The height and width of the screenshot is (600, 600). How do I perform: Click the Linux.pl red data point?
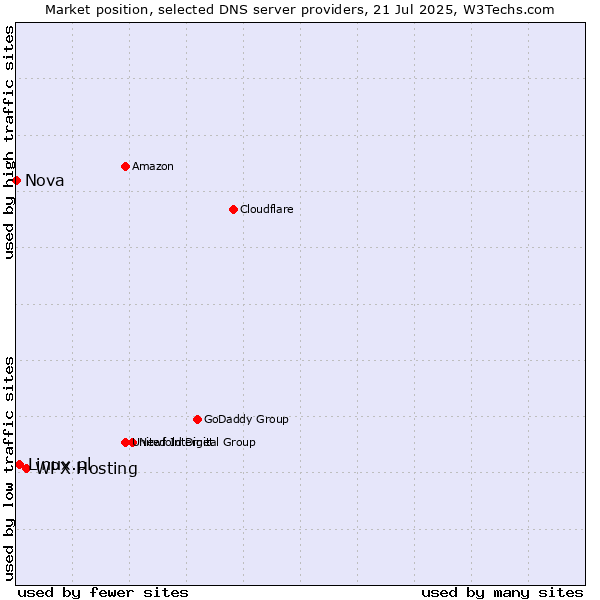[19, 464]
